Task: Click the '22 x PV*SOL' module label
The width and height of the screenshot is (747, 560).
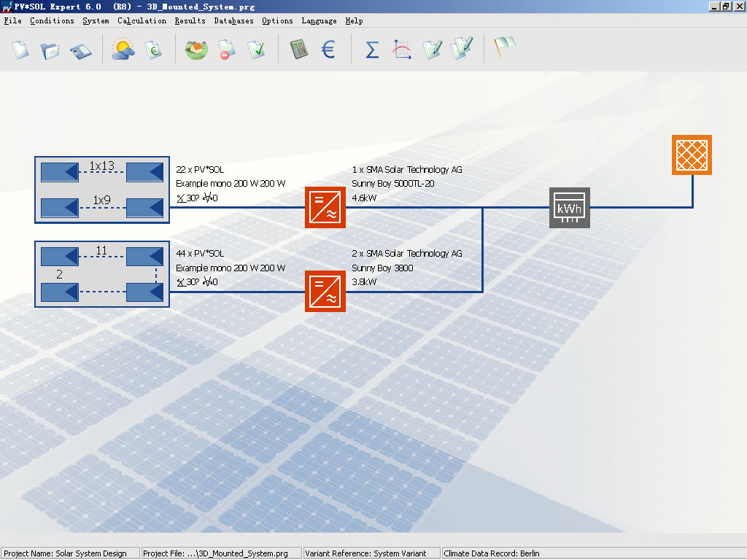Action: [200, 169]
